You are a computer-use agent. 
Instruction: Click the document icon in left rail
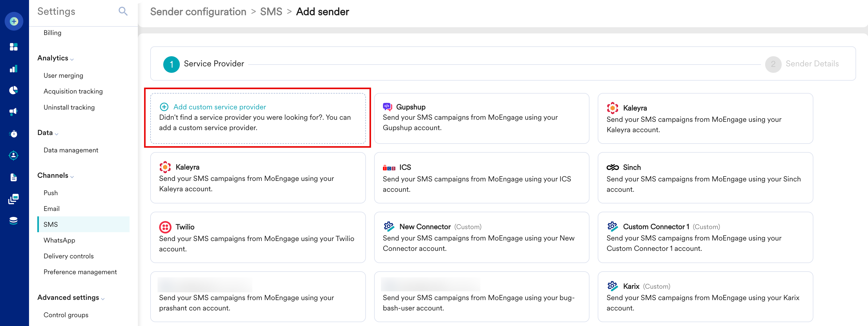coord(13,177)
